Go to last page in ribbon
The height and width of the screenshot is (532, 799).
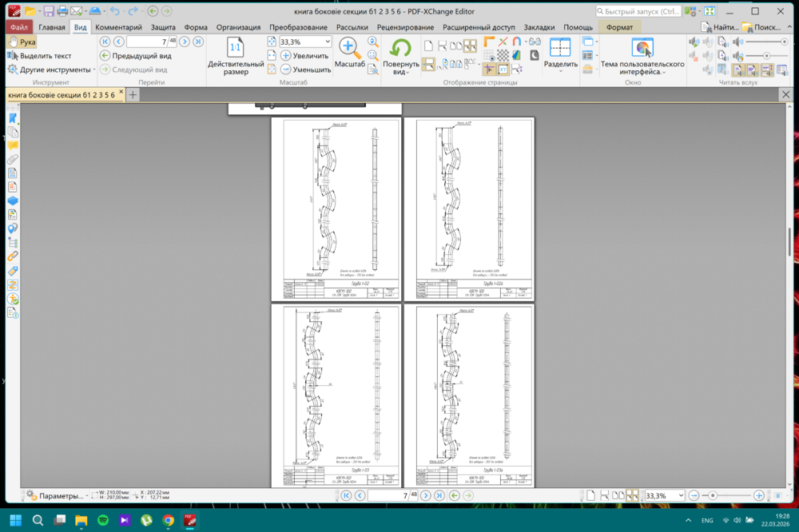pyautogui.click(x=198, y=42)
